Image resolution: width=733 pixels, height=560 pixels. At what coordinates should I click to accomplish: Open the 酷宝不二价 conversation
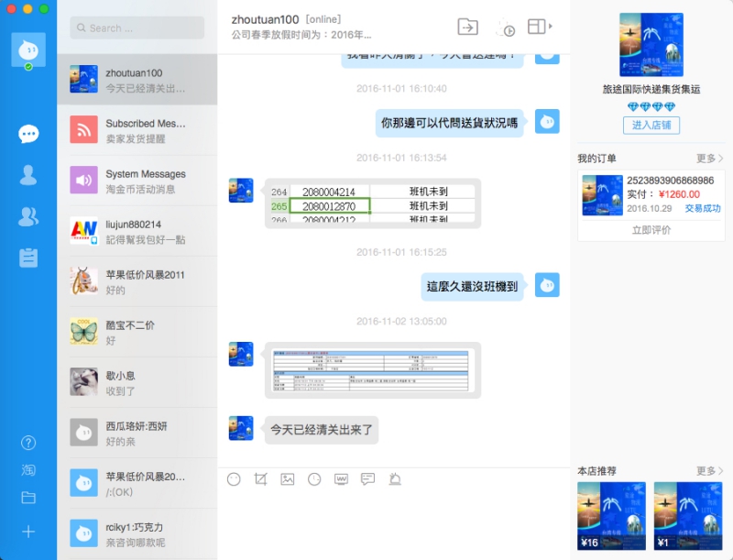pos(137,332)
